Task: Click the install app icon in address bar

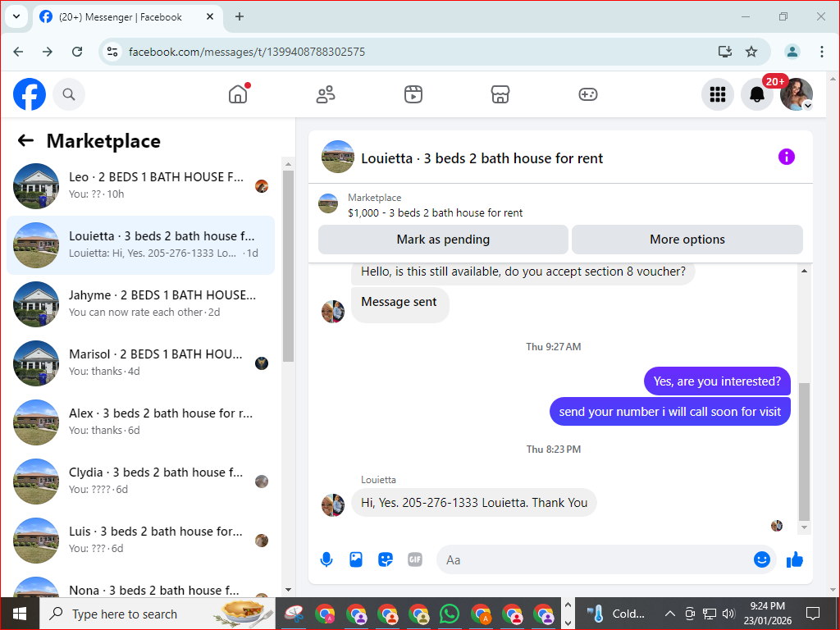Action: point(725,52)
